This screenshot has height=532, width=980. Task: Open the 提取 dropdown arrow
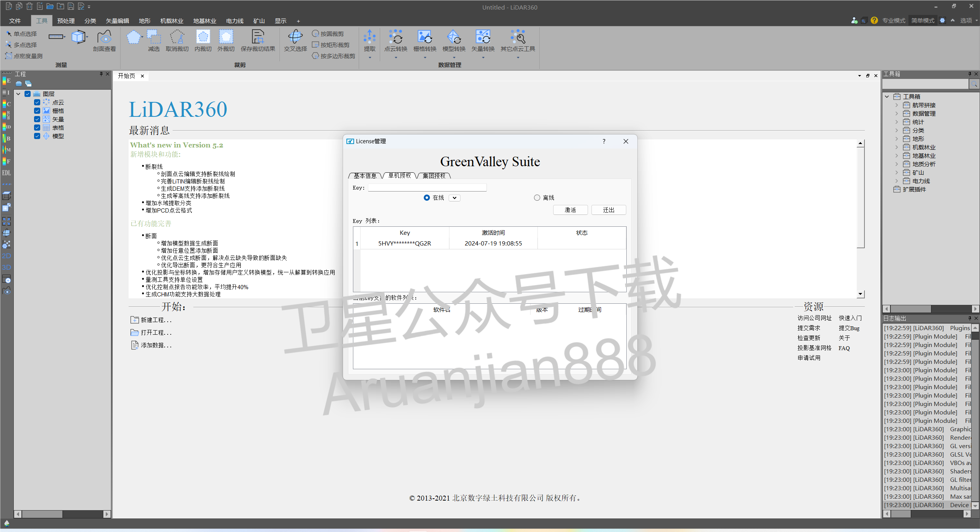(x=370, y=58)
